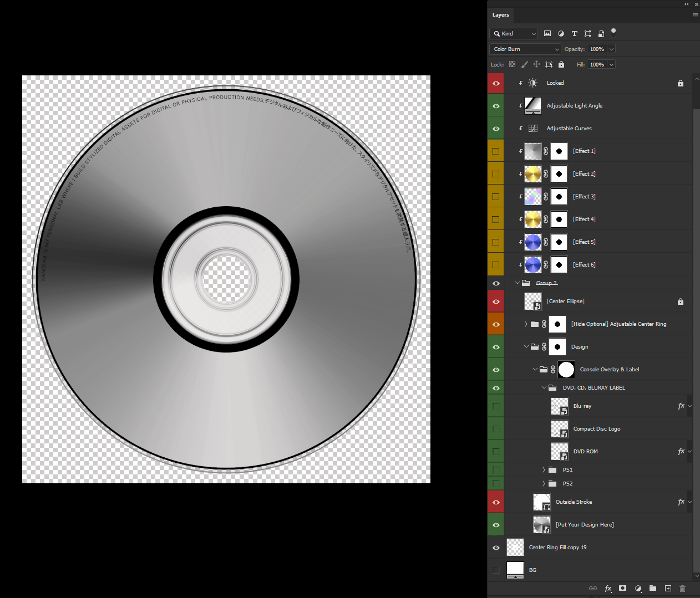Hide Group 2 visibility eye
Screen dimensions: 700x598
tap(496, 283)
